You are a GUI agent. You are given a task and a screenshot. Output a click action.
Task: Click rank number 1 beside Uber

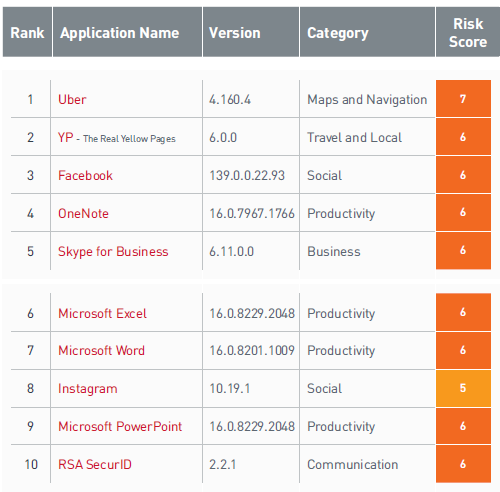coord(30,99)
